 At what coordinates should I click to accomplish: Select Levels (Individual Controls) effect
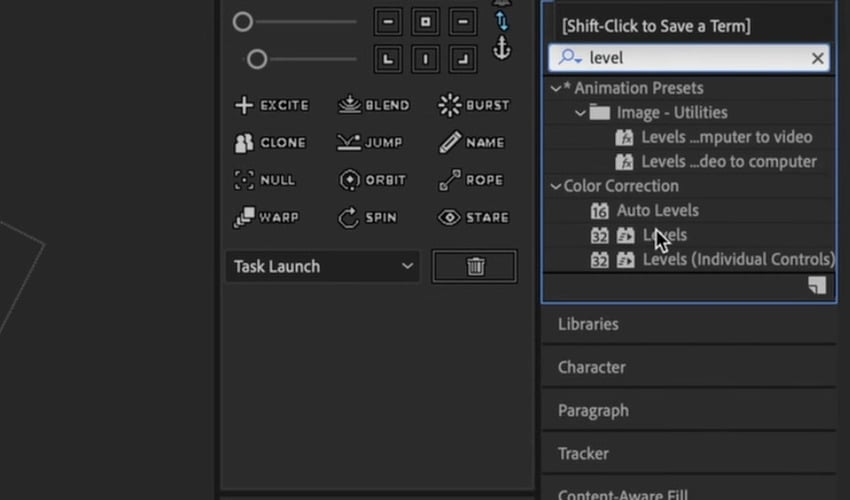739,259
